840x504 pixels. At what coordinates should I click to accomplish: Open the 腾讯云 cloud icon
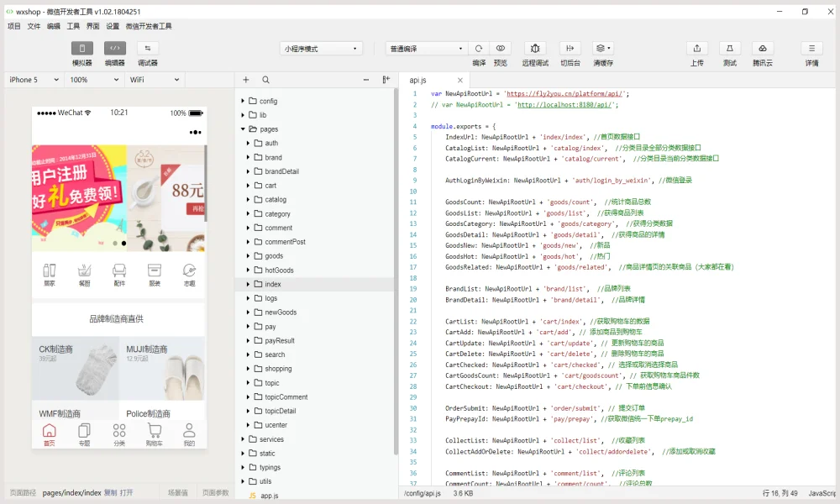762,49
